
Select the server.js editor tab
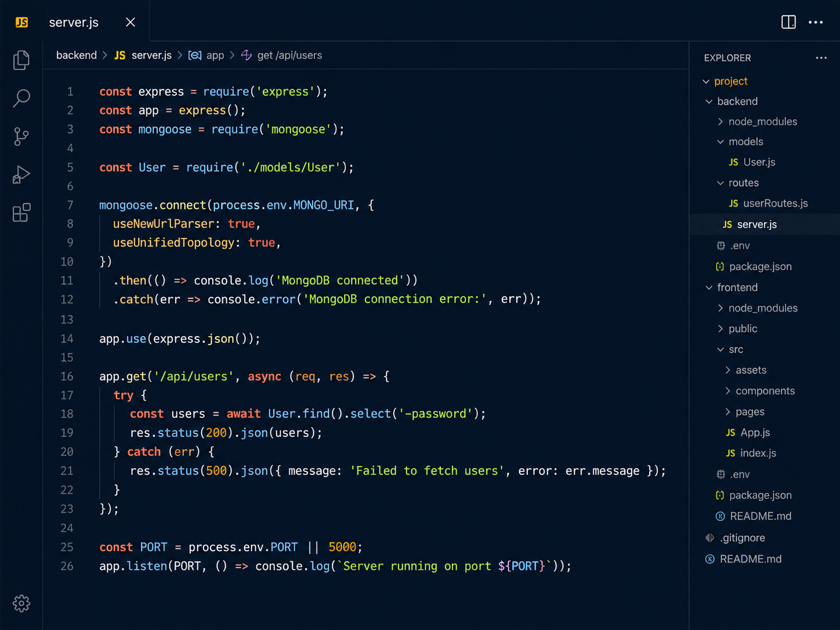pos(74,22)
